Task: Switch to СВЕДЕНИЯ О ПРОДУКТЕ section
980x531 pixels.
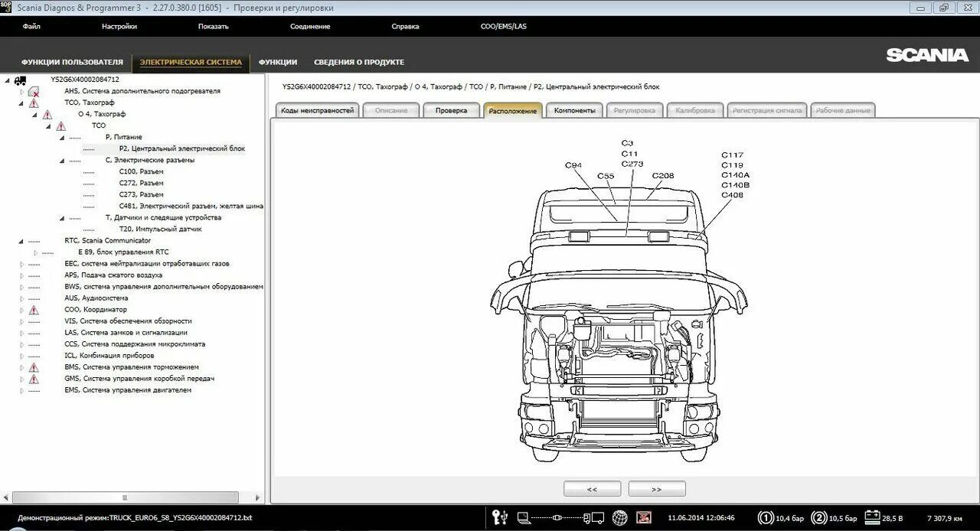Action: (x=359, y=62)
